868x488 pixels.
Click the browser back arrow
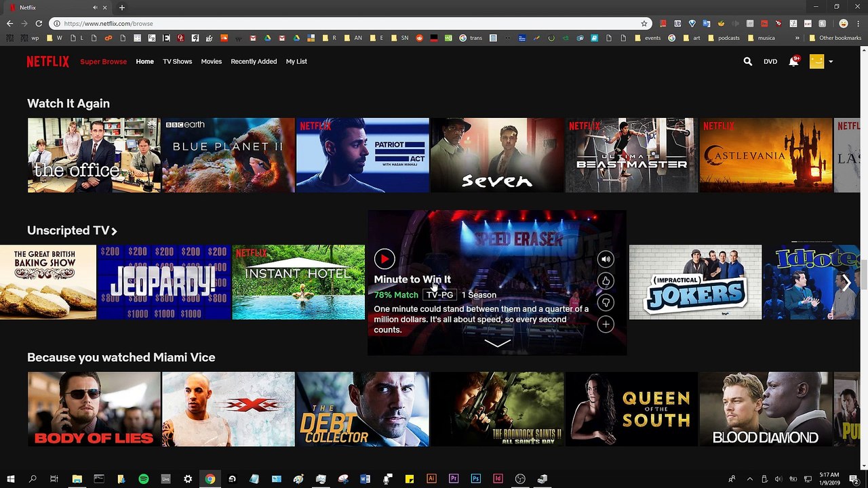9,23
